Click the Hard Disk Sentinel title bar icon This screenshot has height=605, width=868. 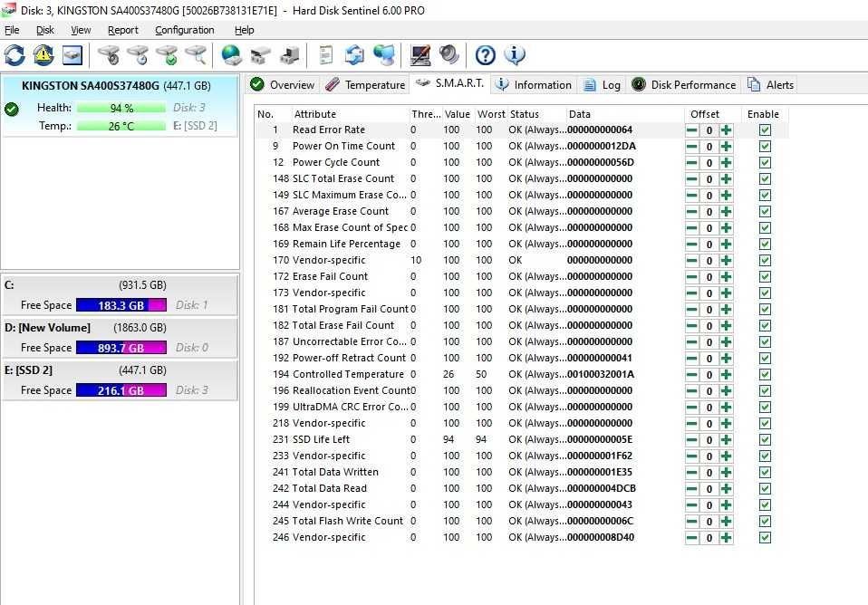9,9
